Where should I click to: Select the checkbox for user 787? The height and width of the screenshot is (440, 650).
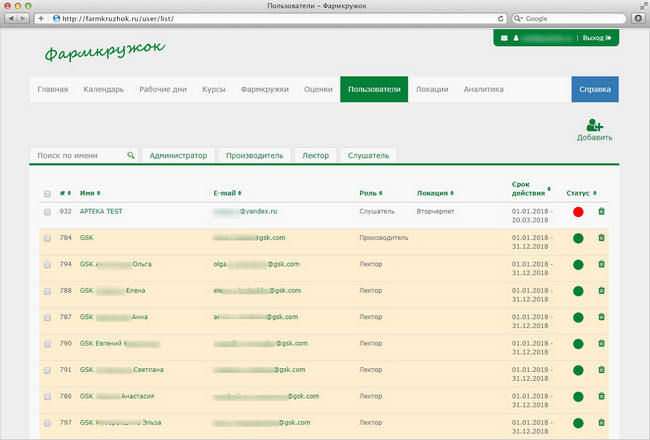(x=47, y=318)
